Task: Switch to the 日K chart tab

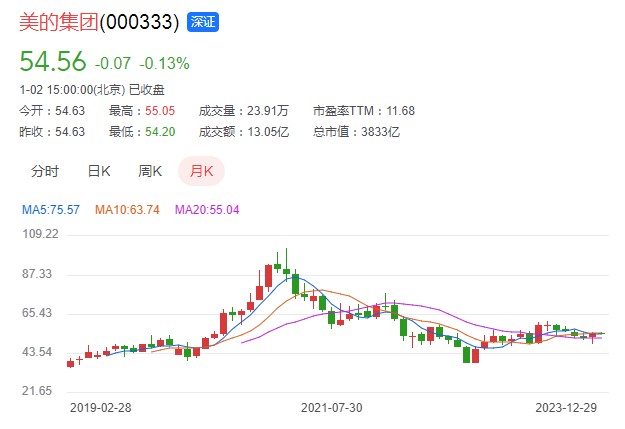Action: coord(99,171)
